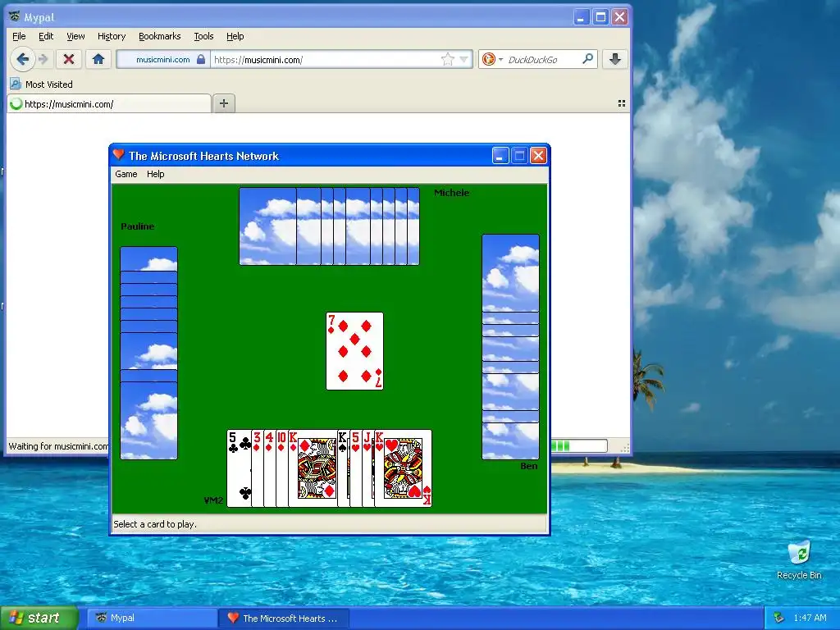840x630 pixels.
Task: Close the Microsoft Hearts Network window
Action: [538, 156]
